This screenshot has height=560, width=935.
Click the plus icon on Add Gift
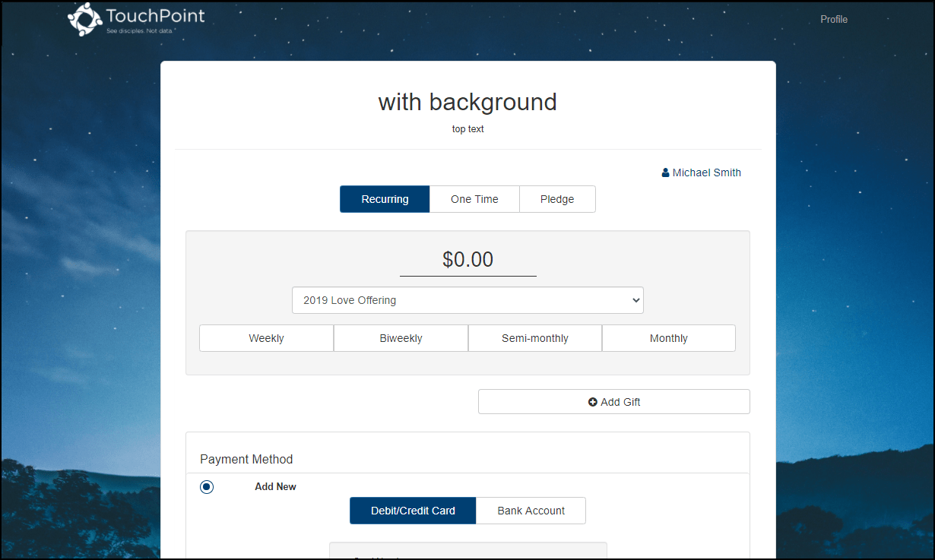(593, 402)
